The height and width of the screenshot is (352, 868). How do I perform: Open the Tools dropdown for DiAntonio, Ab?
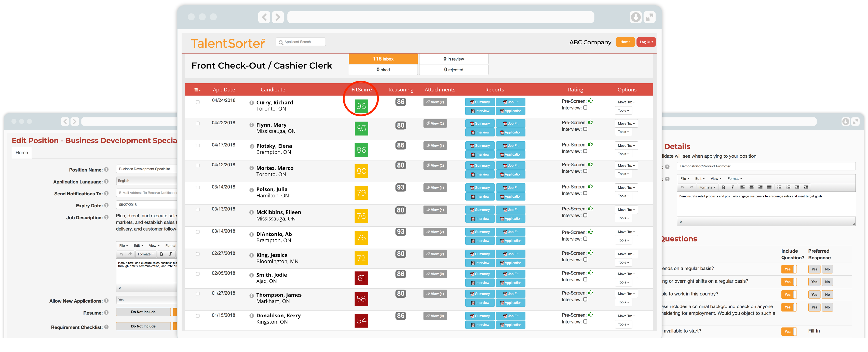click(x=623, y=240)
